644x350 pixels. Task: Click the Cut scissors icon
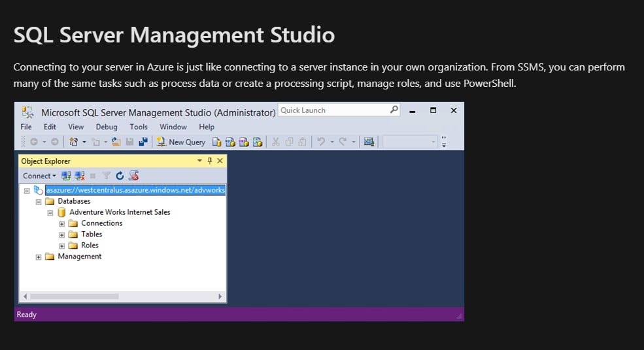click(276, 142)
